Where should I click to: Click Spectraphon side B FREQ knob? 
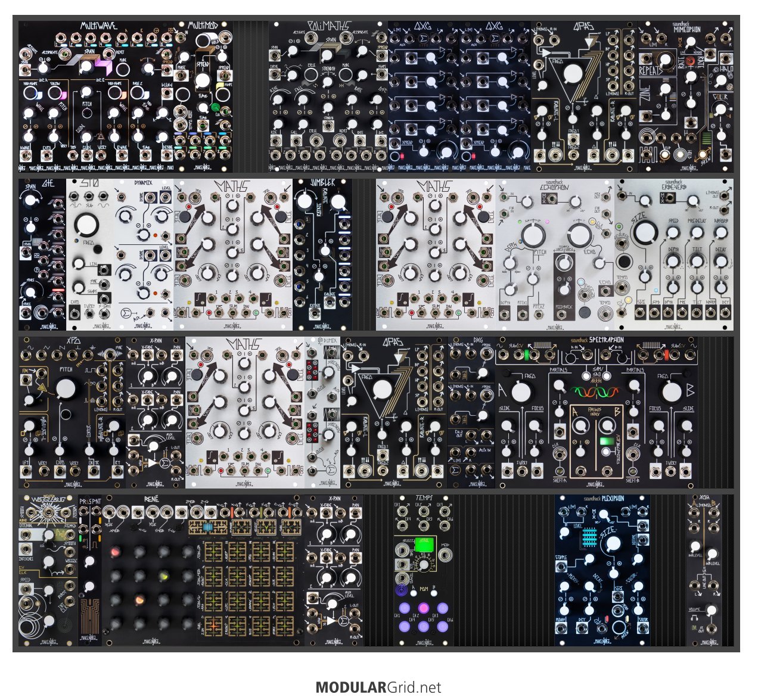click(x=672, y=392)
